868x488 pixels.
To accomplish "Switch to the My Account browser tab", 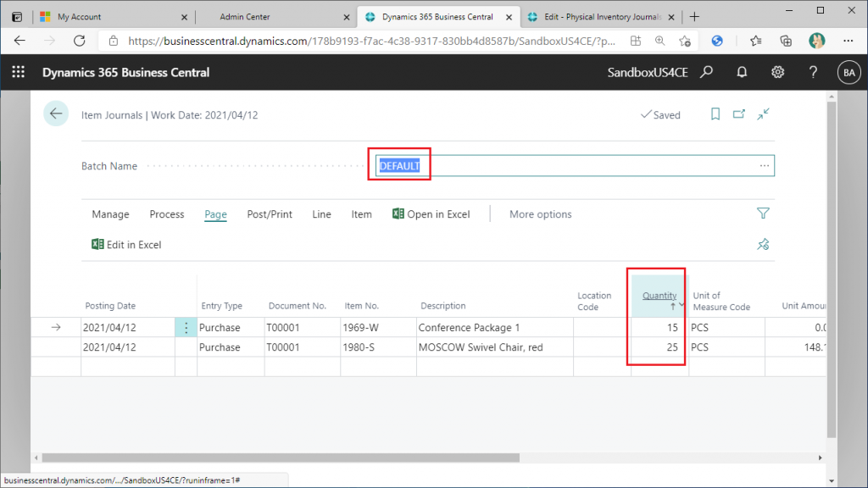I will point(115,17).
